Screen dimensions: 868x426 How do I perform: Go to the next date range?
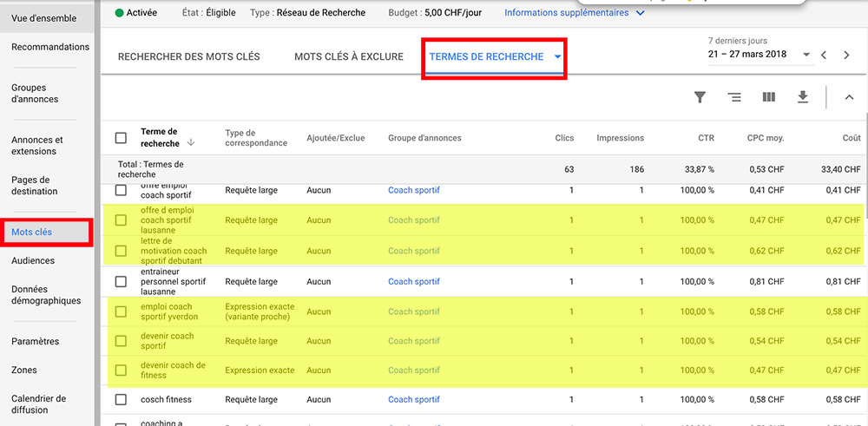(848, 55)
